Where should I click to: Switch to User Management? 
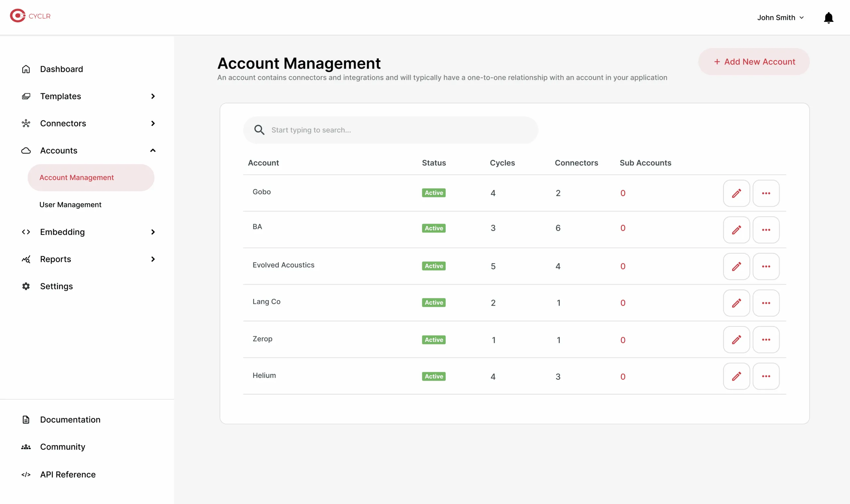70,205
